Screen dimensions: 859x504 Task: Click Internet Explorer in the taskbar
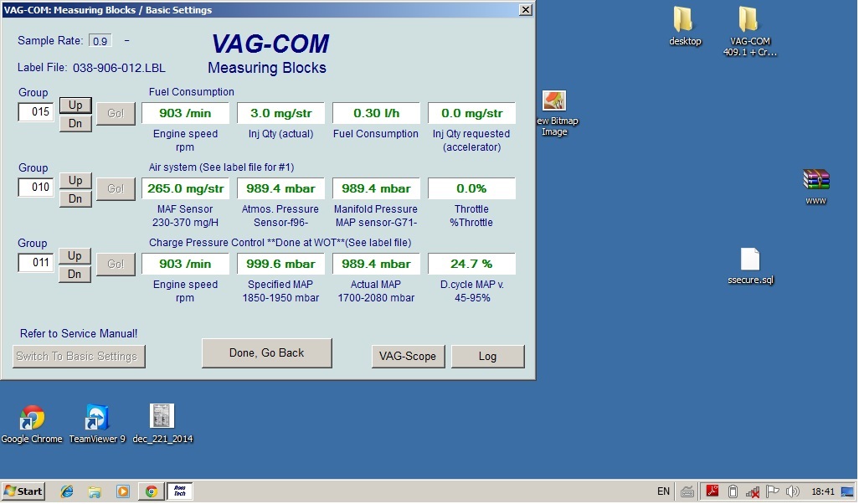tap(67, 491)
